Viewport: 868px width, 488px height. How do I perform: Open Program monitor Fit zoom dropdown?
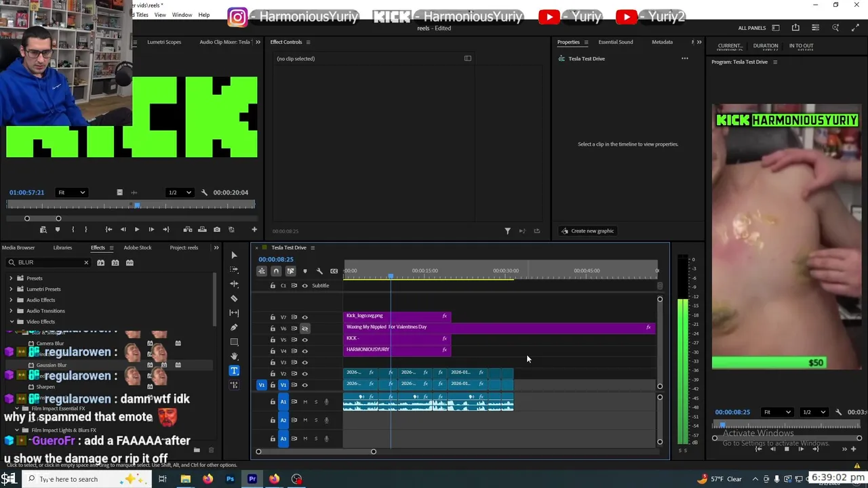[777, 412]
